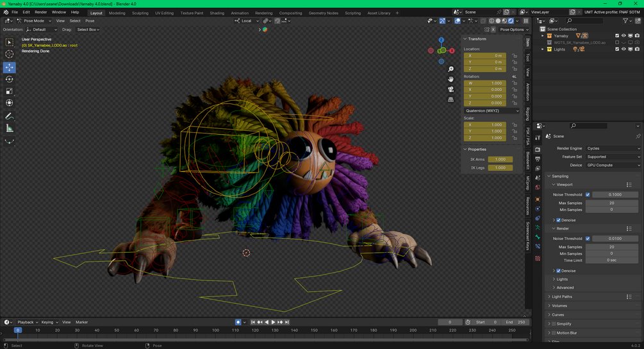Click the camera view icon in viewport
Viewport: 644px width, 349px height.
pyautogui.click(x=451, y=89)
